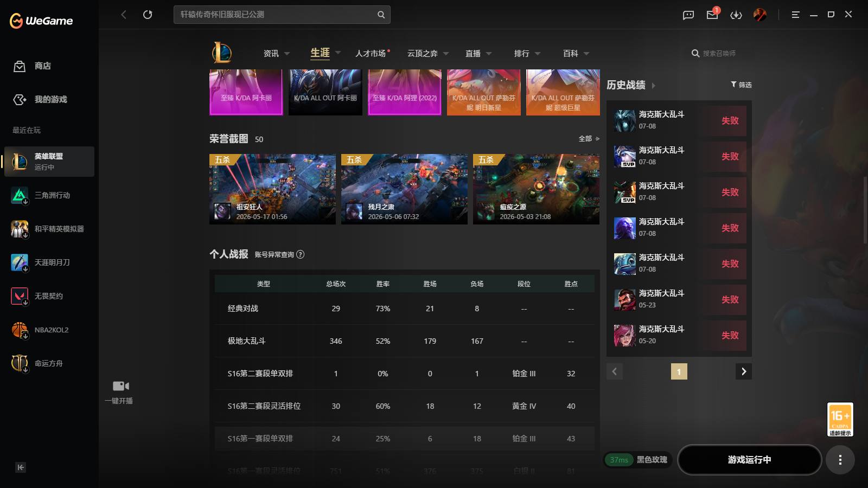Open the 祖安狂人 pentakill screenshot
Screen dimensions: 868x488
(273, 189)
